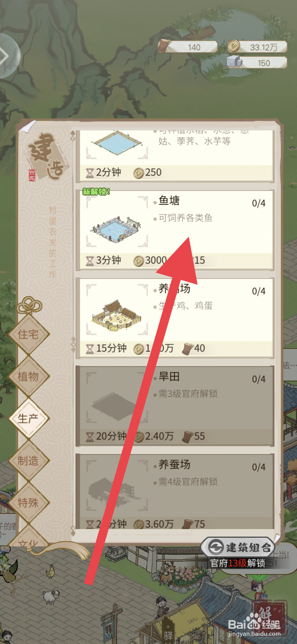Switch to the 特殊 category tab

point(28,502)
